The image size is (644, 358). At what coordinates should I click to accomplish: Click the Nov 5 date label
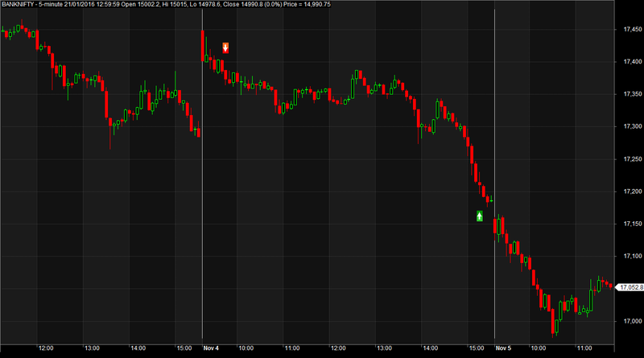click(x=504, y=348)
